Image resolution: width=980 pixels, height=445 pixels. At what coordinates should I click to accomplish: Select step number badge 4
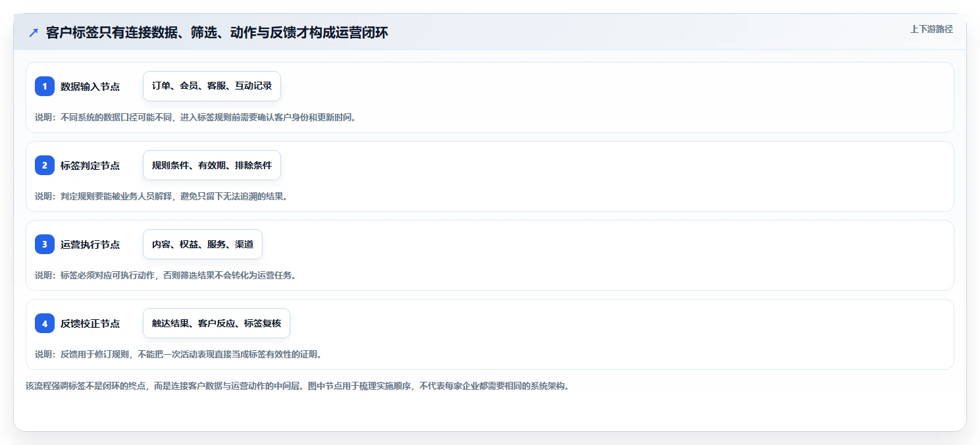[x=45, y=323]
